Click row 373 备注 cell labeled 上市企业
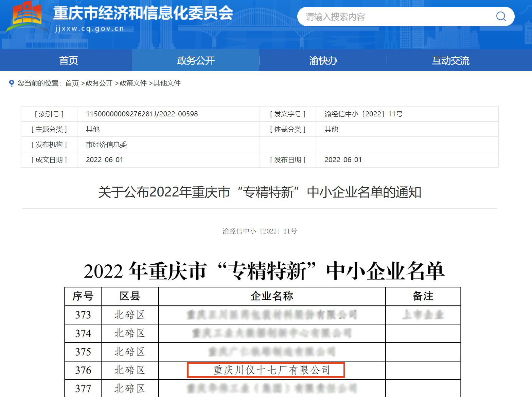532x397 pixels. [423, 315]
